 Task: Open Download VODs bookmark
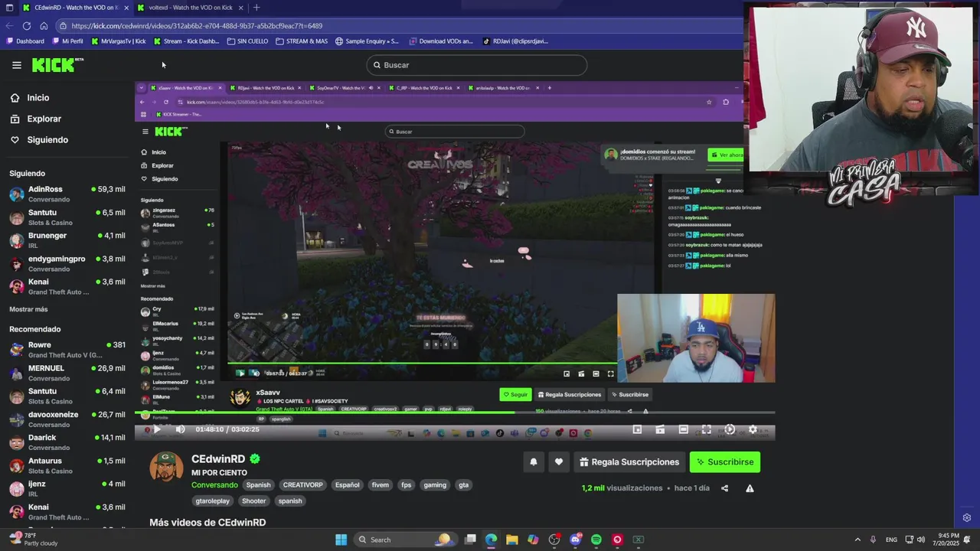tap(441, 41)
